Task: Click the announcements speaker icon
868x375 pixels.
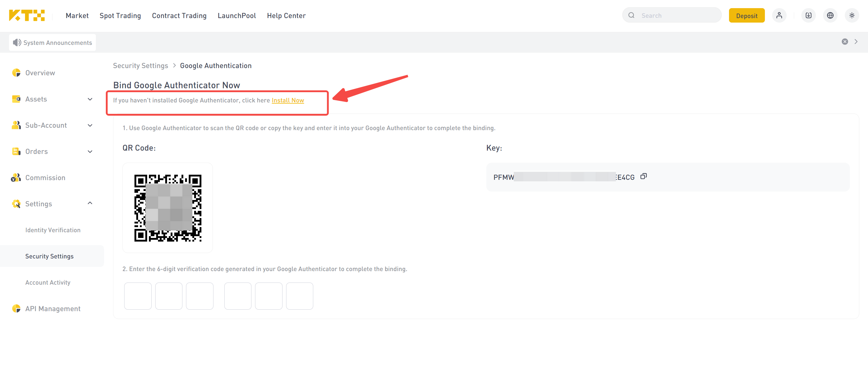Action: 17,42
